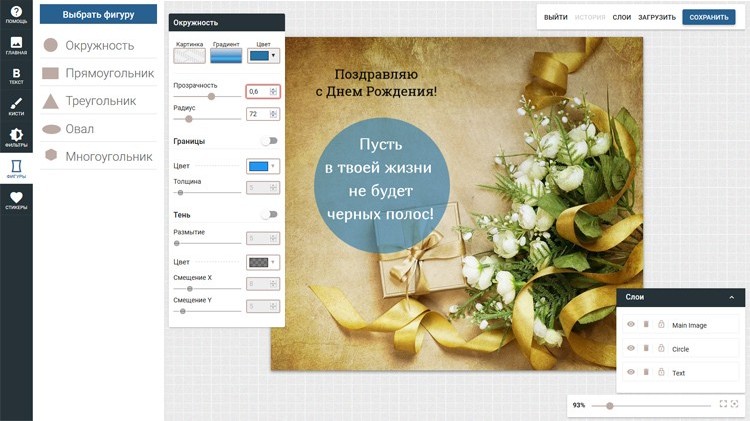Choose the Прямоугольник rectangle shape
The height and width of the screenshot is (421, 750).
tap(99, 73)
